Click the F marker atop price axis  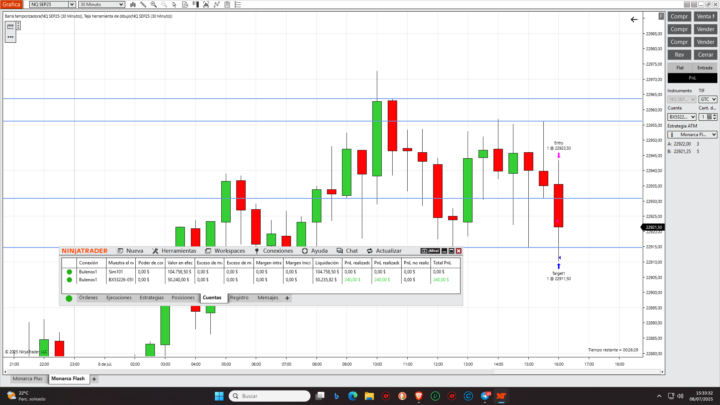point(661,17)
